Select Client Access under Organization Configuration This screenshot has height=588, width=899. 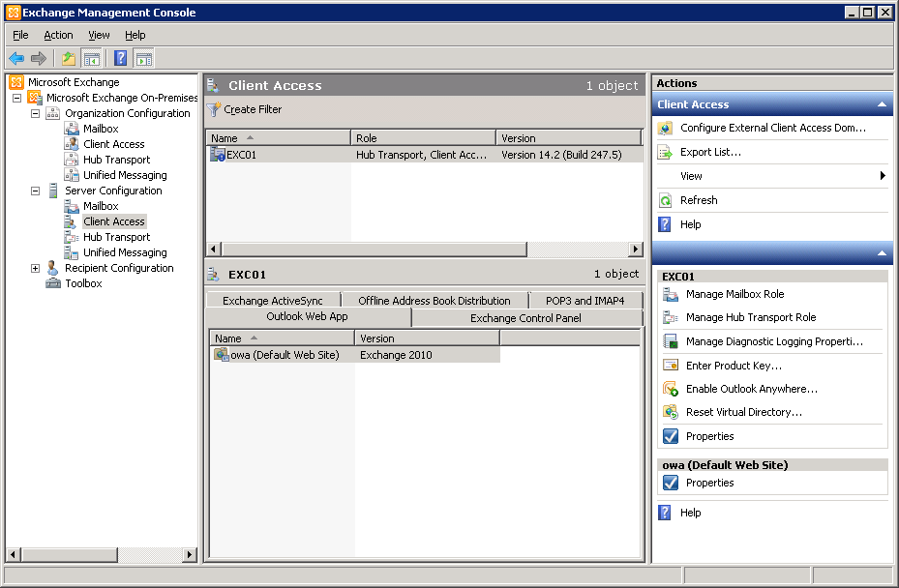[x=113, y=144]
